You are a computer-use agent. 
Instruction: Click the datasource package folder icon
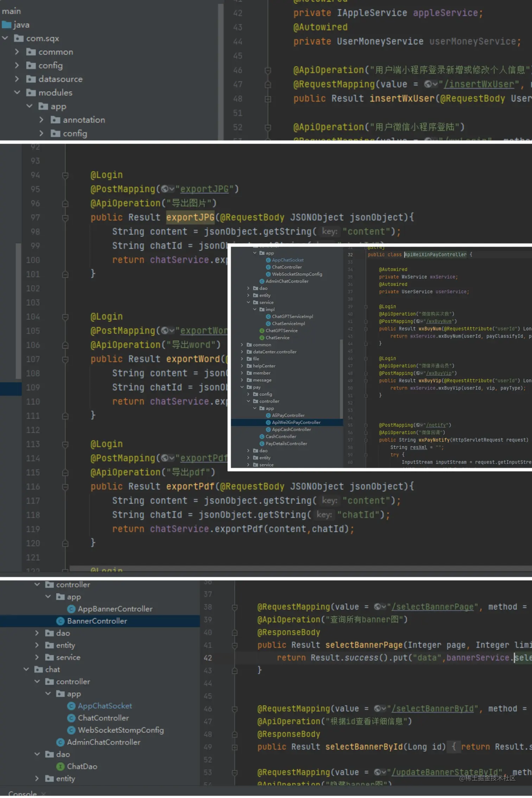31,79
